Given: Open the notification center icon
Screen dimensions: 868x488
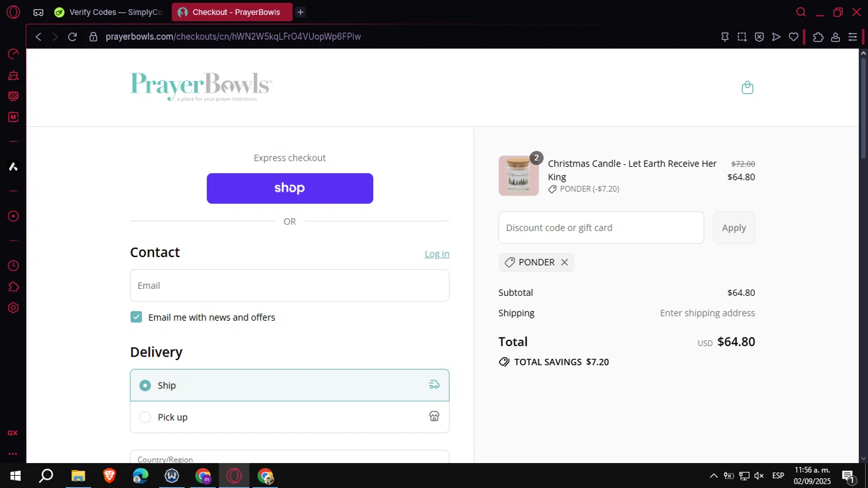Looking at the screenshot, I should click(x=848, y=477).
